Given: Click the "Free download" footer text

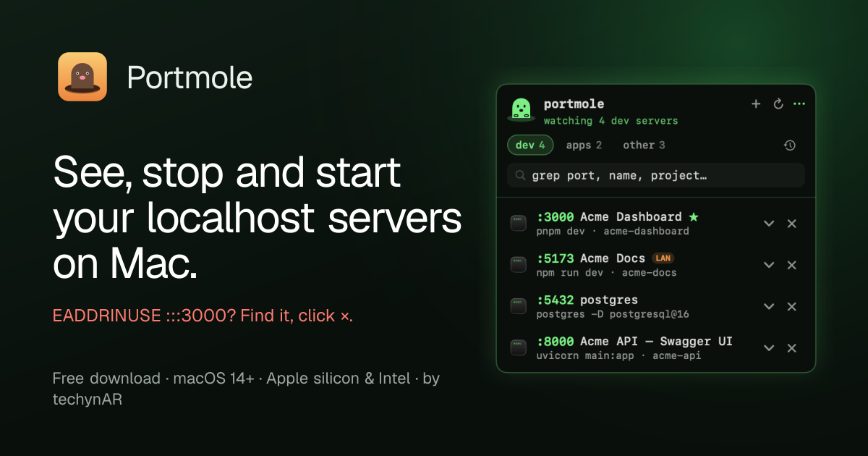Looking at the screenshot, I should 106,378.
